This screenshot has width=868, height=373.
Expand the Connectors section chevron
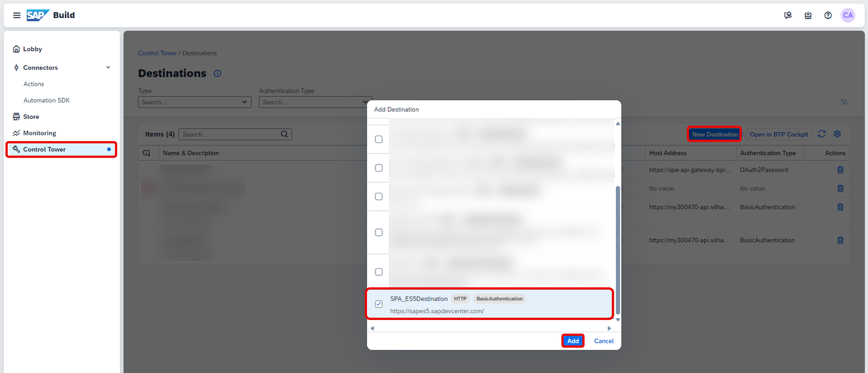108,67
